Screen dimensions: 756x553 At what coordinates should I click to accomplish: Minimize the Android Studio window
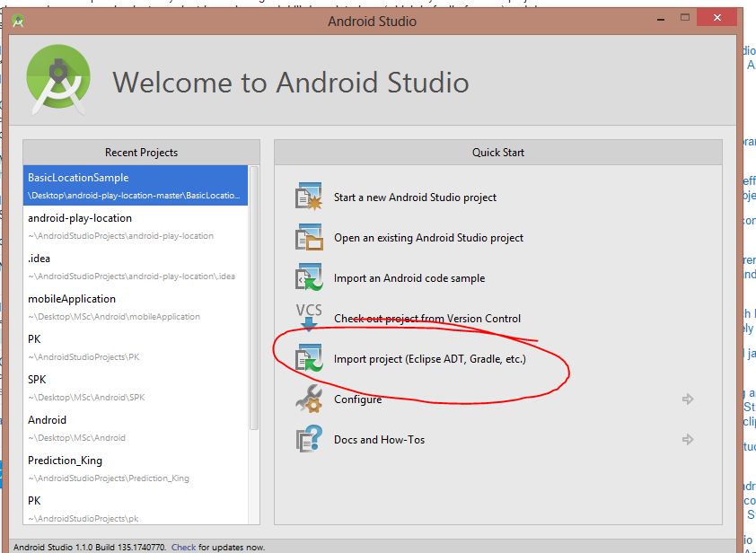pos(661,19)
